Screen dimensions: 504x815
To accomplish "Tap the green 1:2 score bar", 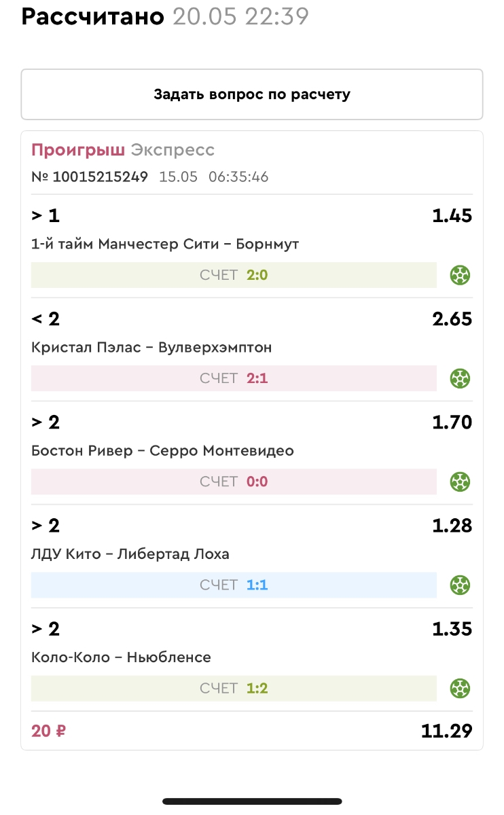I will (x=234, y=688).
